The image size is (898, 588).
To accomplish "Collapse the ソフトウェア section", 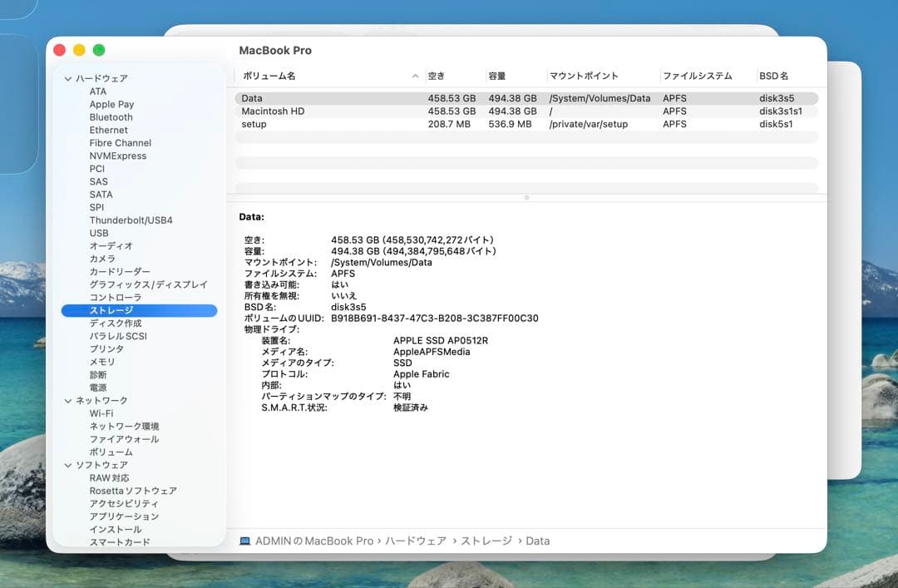I will [68, 466].
